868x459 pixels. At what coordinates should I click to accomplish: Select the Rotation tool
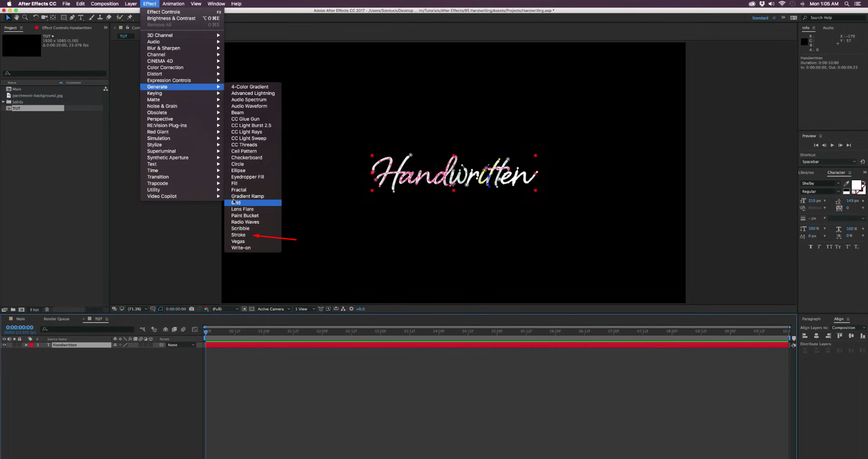(36, 18)
